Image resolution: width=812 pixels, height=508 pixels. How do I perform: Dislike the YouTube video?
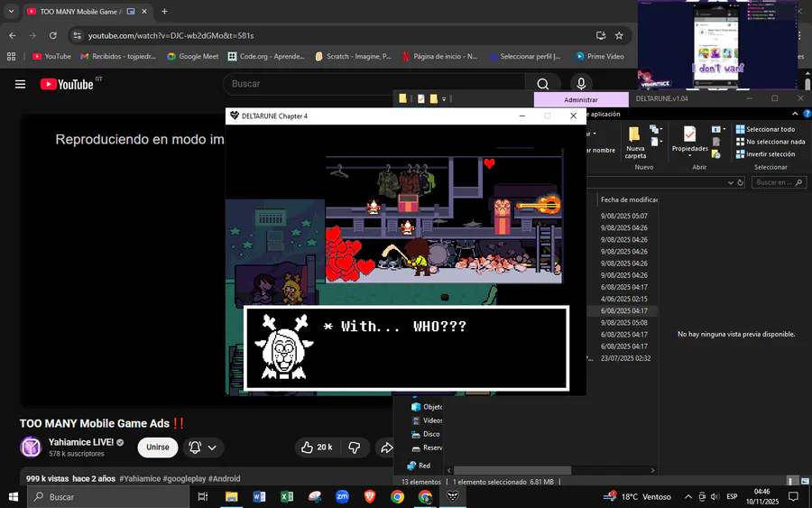tap(355, 448)
